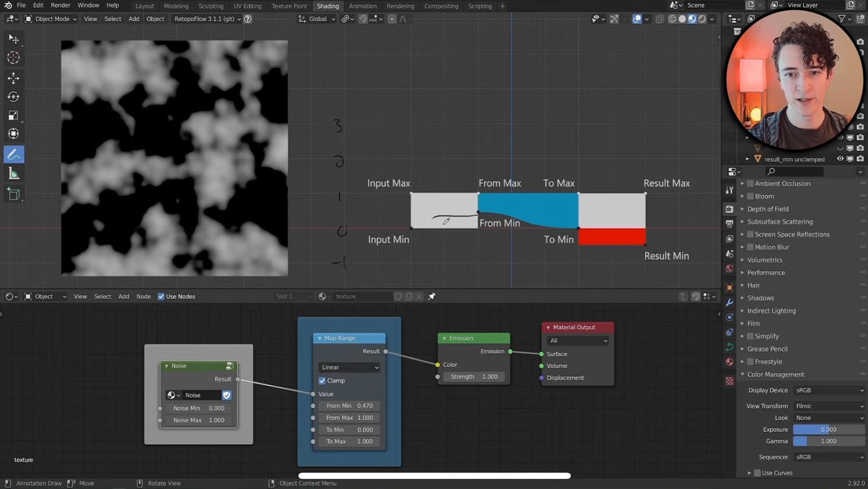Click the Node menu in node editor header
The width and height of the screenshot is (868, 489).
click(143, 296)
